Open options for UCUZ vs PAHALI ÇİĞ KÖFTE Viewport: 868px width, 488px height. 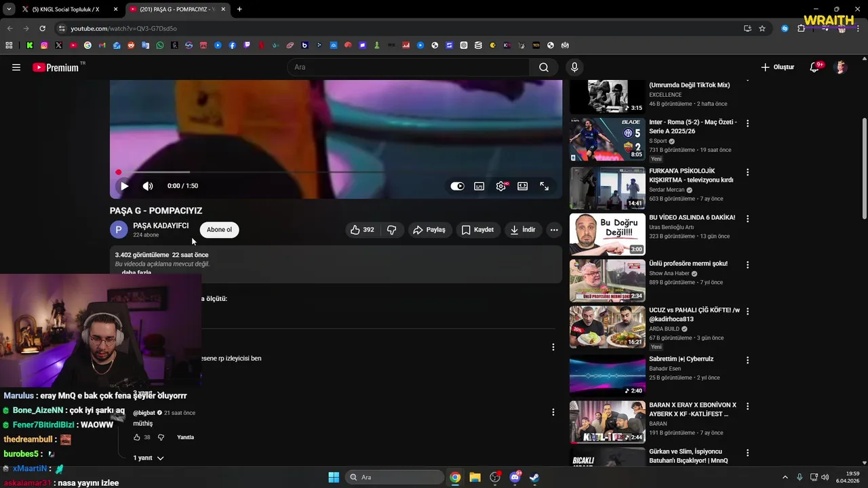(x=747, y=312)
